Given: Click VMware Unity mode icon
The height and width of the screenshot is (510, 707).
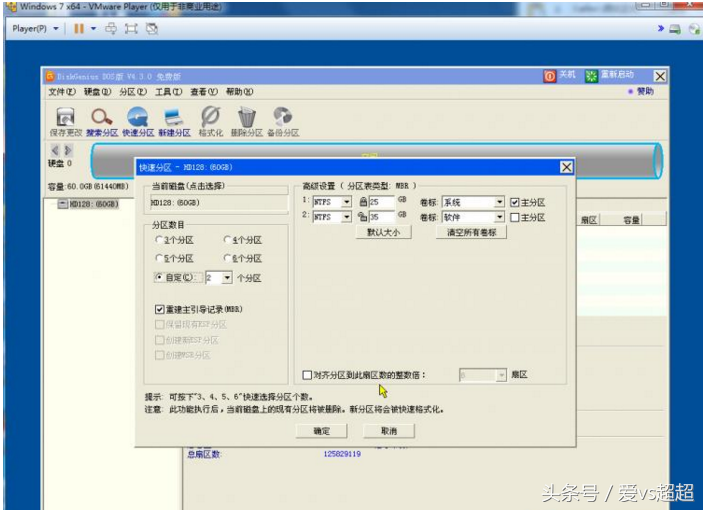Looking at the screenshot, I should point(152,29).
